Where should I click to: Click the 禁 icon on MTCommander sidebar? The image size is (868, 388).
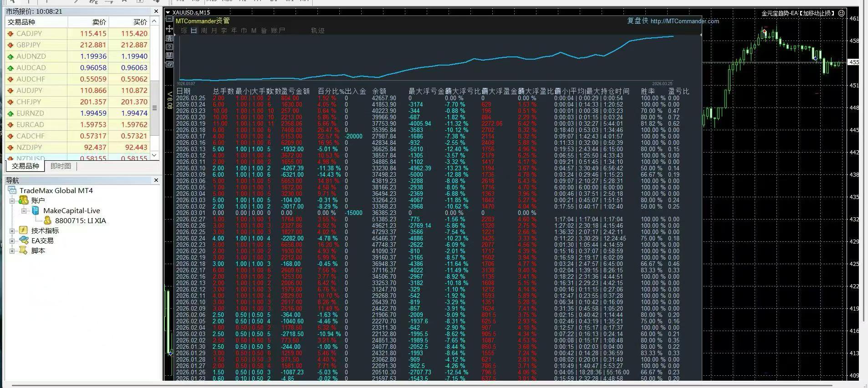(x=169, y=56)
